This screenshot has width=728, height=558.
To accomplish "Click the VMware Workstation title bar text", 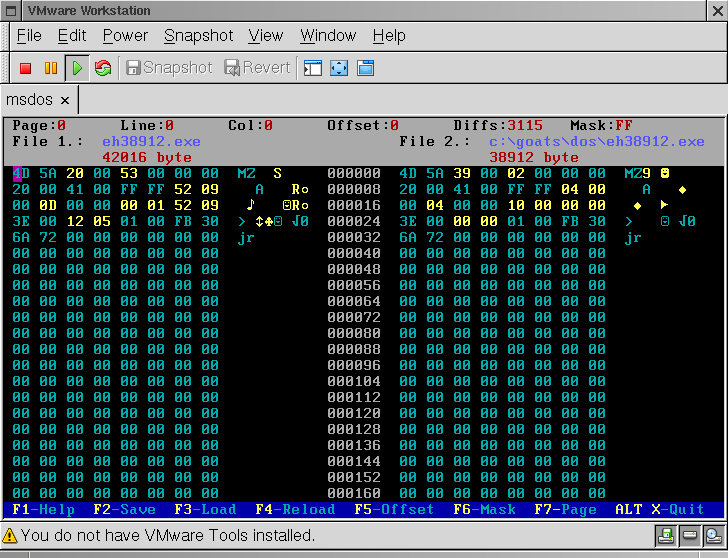I will click(x=89, y=11).
